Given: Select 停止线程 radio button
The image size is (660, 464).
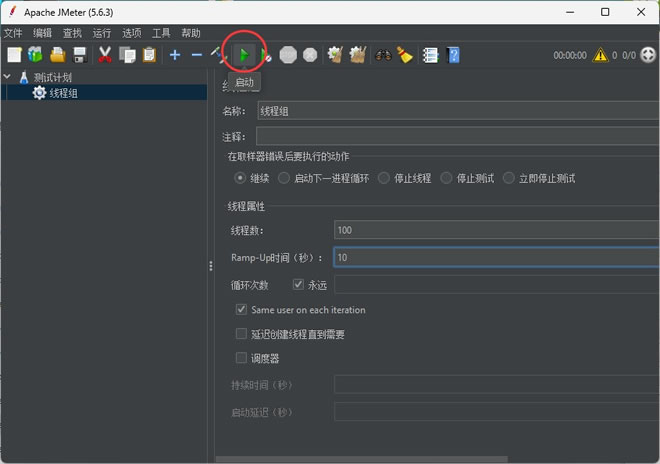Looking at the screenshot, I should 383,178.
